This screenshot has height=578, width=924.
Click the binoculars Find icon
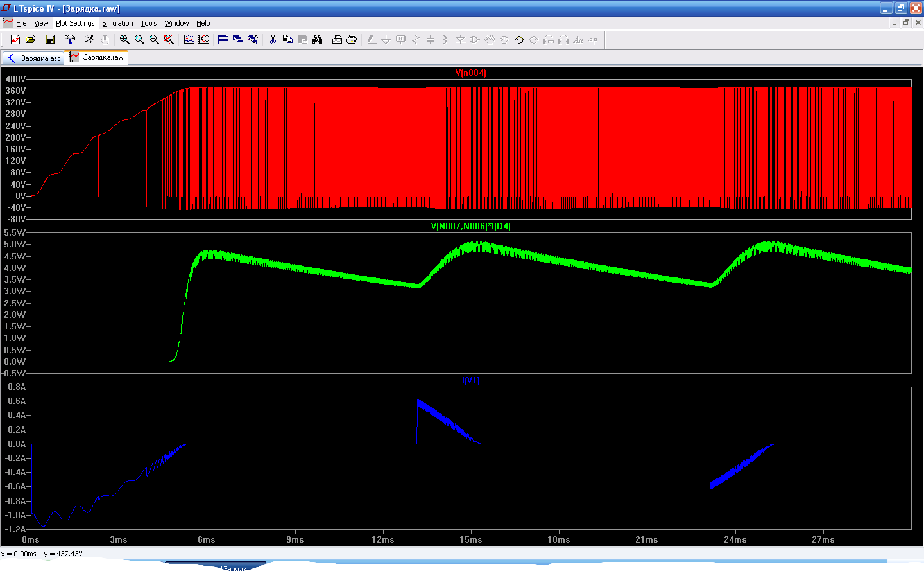[317, 40]
